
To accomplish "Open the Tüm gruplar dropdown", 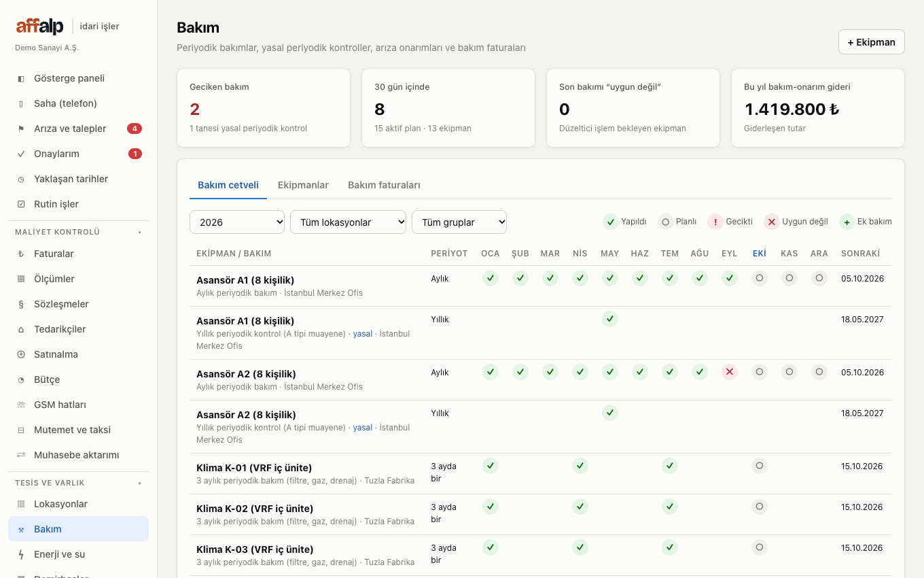I will pyautogui.click(x=459, y=222).
